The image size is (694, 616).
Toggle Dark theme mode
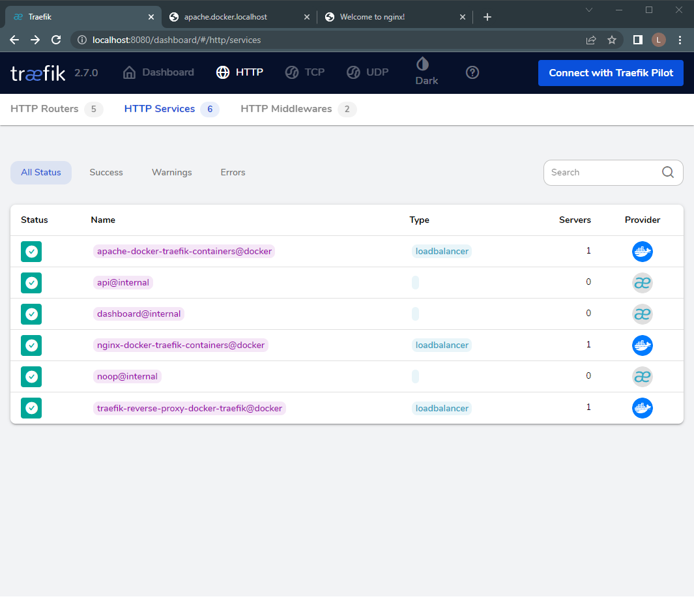pos(426,72)
